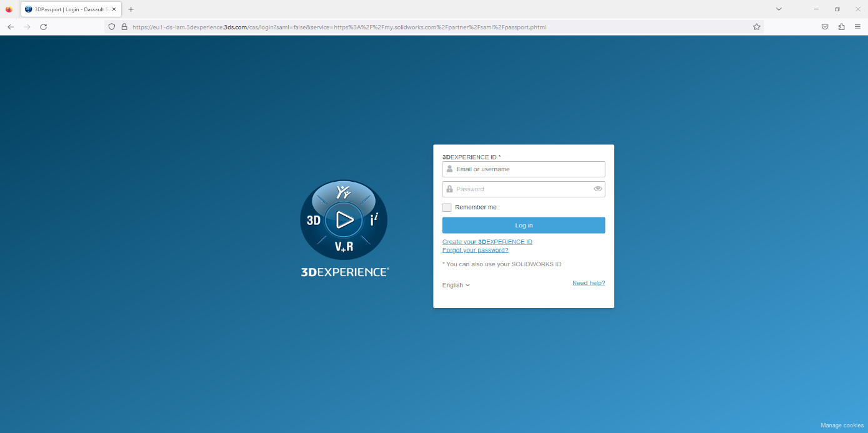This screenshot has width=868, height=433.
Task: Click the browser back arrow
Action: coord(10,27)
